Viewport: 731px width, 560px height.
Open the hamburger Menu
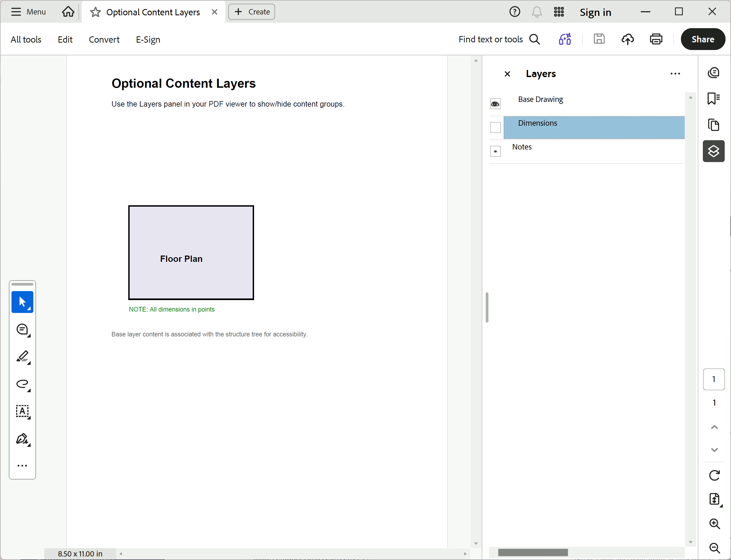28,12
